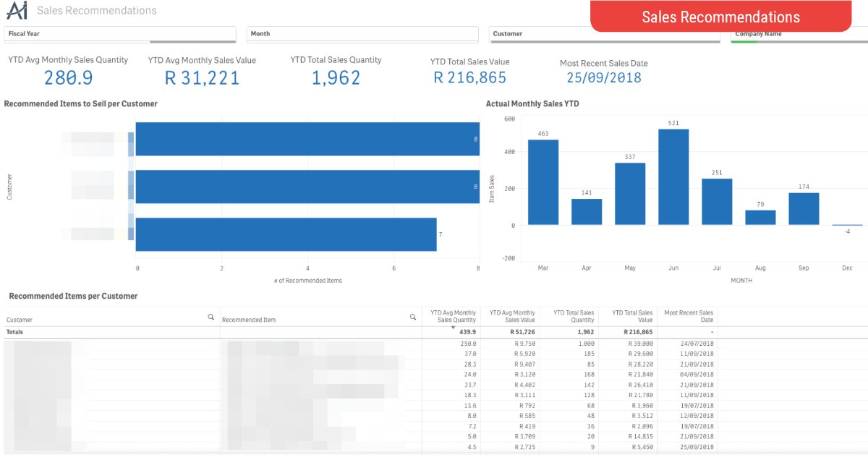Select the bottom customer bar with 7 recommended items
Viewport: 868px width, 455px height.
286,234
